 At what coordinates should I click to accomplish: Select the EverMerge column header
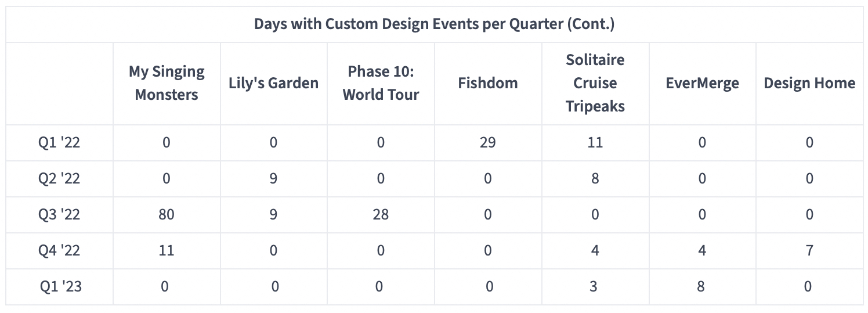(702, 83)
